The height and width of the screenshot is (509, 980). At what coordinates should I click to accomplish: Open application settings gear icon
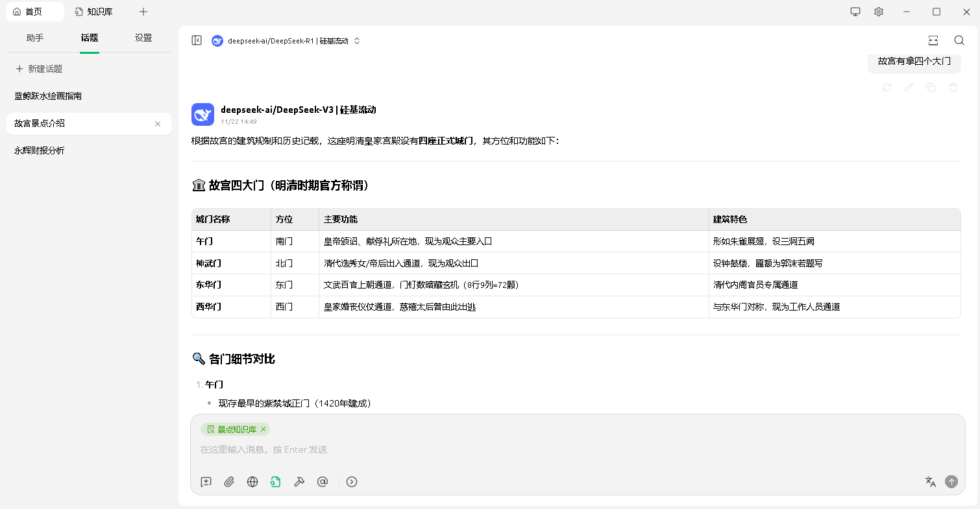pos(879,12)
